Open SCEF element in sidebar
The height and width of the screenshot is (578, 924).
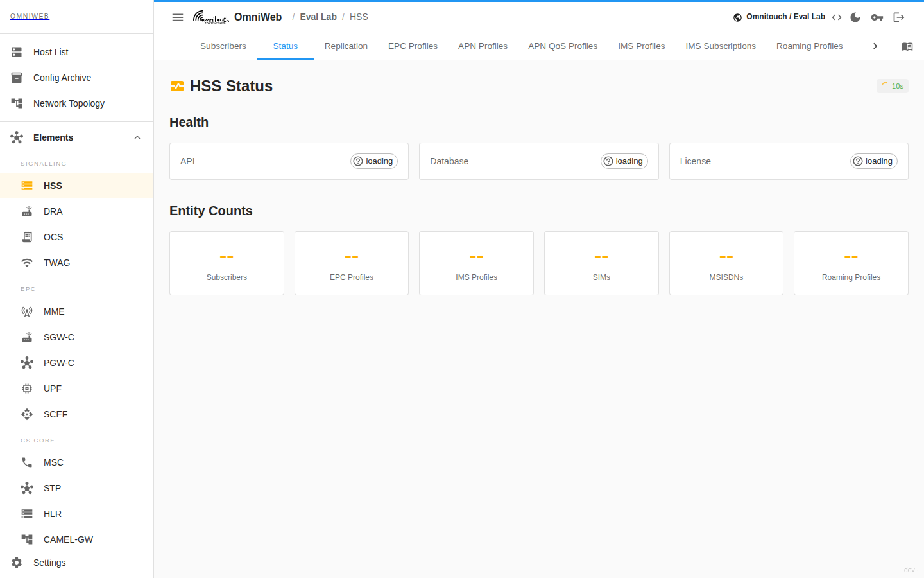[x=77, y=414]
